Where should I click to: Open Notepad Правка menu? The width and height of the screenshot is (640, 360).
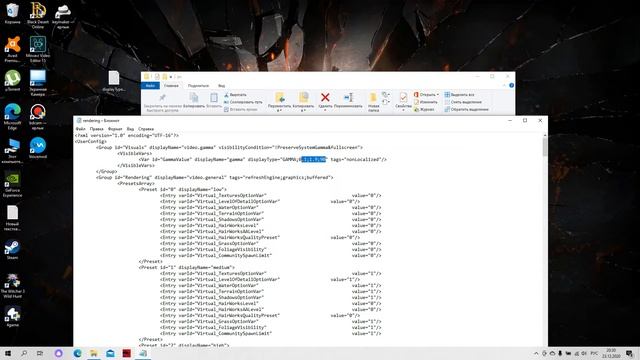click(x=97, y=129)
